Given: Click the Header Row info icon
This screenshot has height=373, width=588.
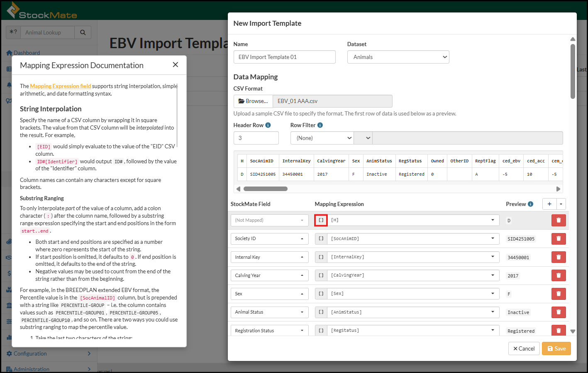Looking at the screenshot, I should pos(268,125).
